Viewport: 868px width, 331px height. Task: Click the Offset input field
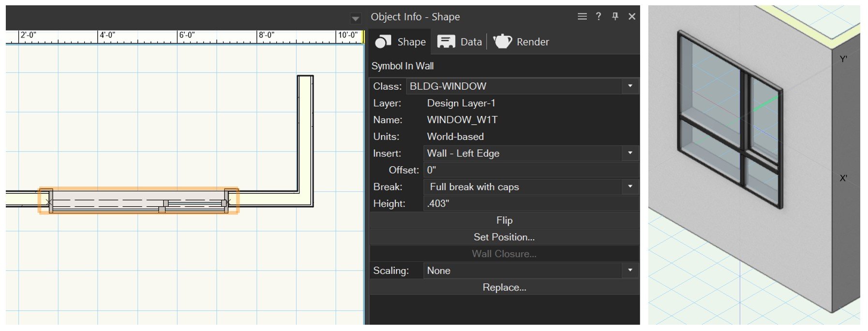[x=530, y=170]
